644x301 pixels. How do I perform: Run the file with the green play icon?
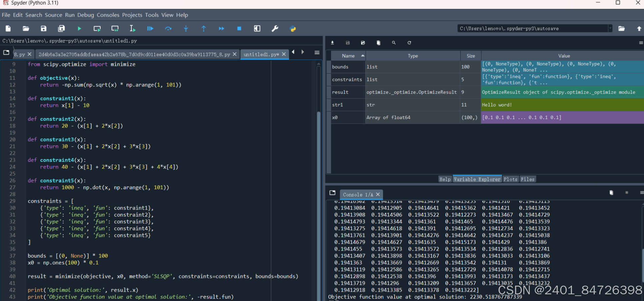coord(79,29)
